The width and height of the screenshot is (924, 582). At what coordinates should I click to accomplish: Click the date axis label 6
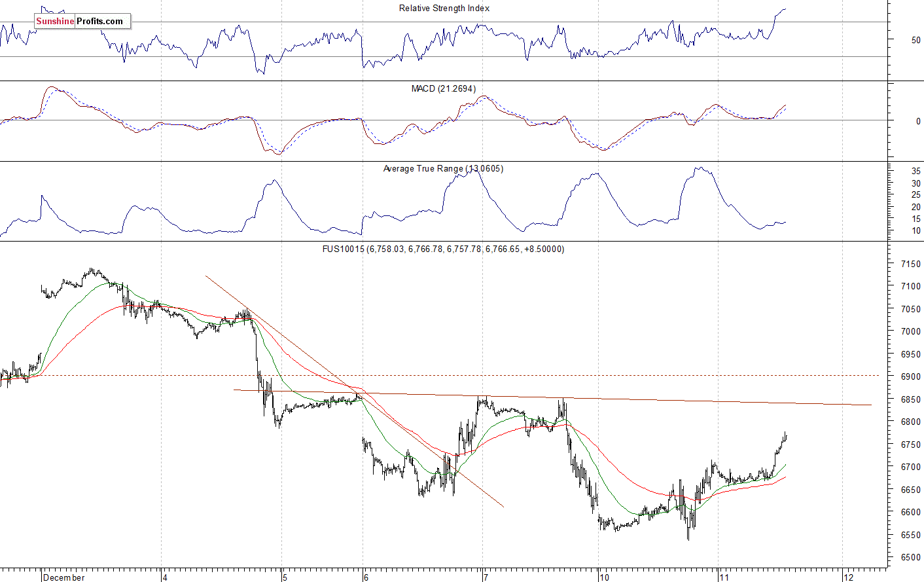(366, 577)
